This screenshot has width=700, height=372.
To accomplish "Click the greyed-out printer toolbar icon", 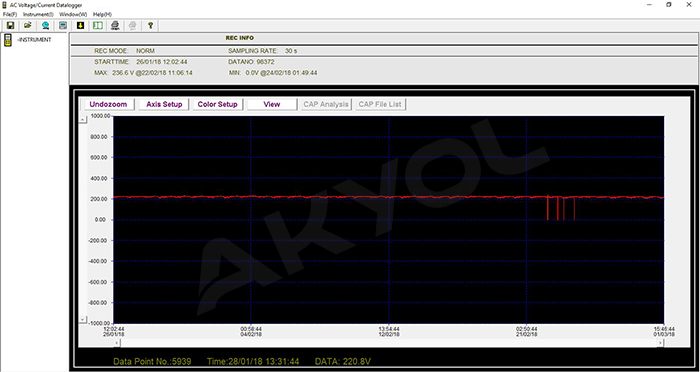I will click(133, 25).
